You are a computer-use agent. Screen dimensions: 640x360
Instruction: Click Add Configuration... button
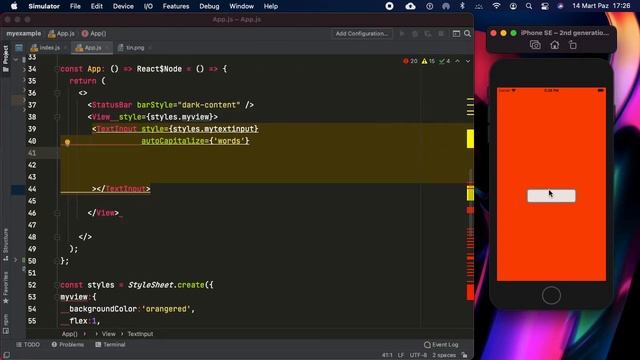(362, 34)
